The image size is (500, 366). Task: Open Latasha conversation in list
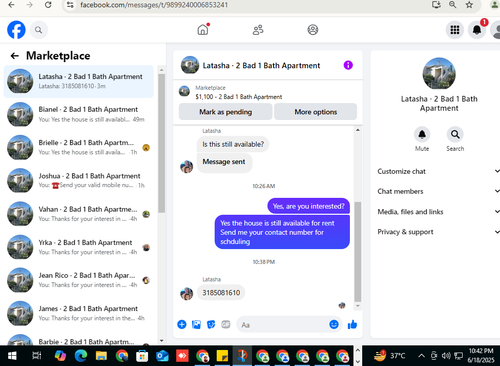tap(79, 81)
